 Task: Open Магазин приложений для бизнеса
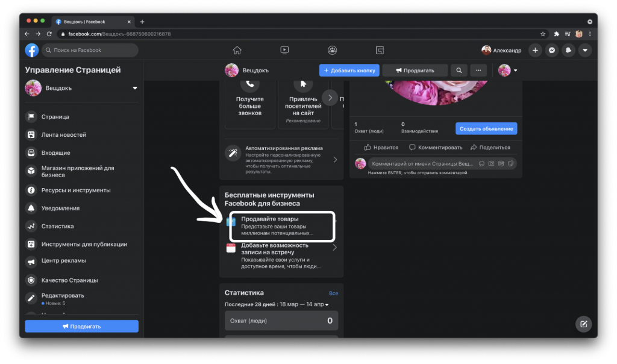click(x=81, y=171)
